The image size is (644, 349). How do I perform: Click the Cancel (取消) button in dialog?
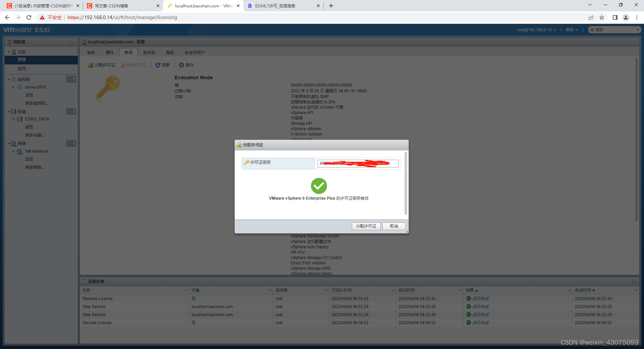[x=394, y=226]
